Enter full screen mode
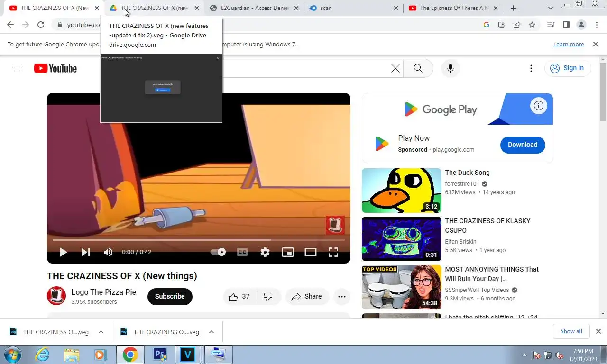The width and height of the screenshot is (607, 364). tap(333, 252)
